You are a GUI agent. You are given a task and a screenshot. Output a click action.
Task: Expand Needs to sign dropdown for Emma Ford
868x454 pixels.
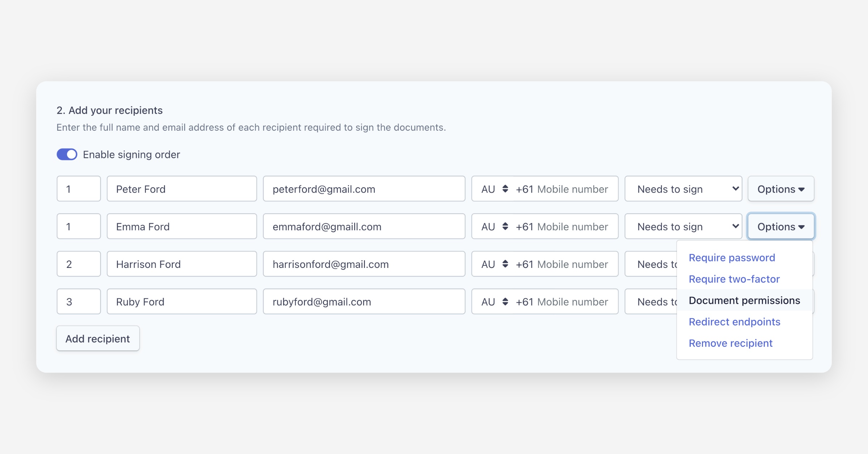point(683,227)
